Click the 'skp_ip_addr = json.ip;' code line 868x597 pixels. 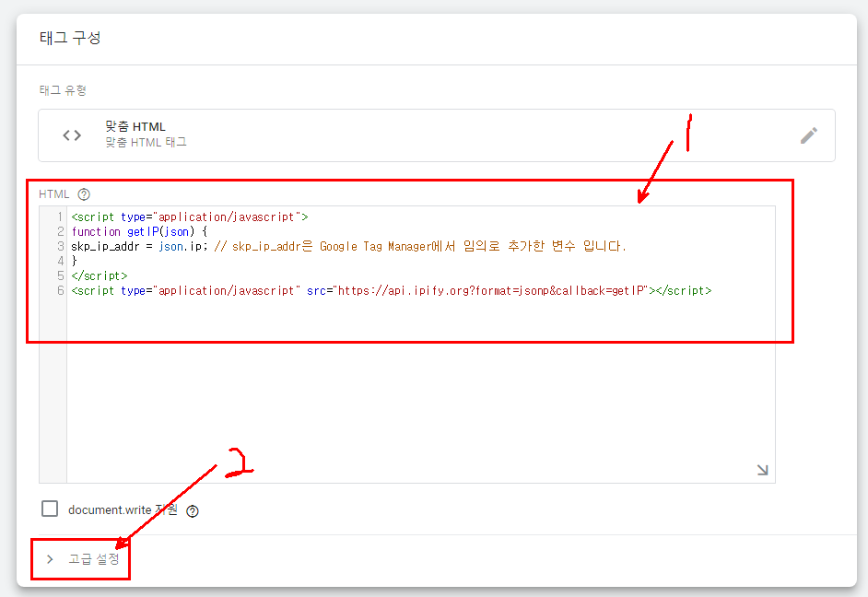[x=348, y=246]
